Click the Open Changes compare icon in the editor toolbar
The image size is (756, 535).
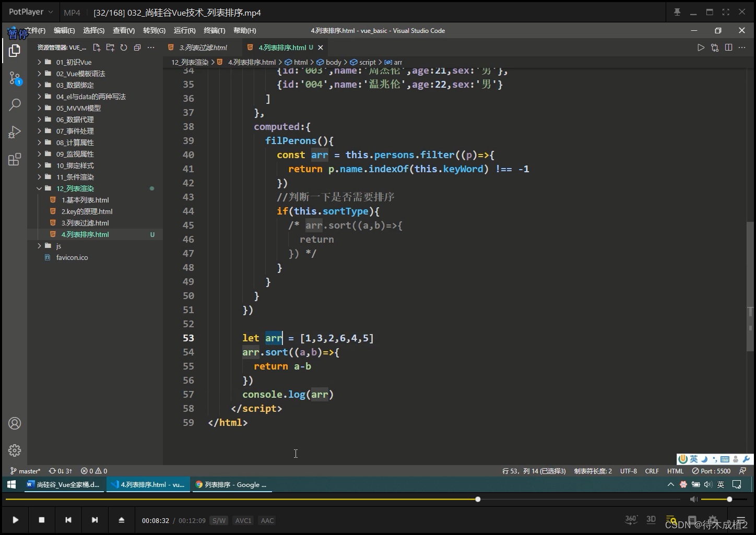click(715, 47)
